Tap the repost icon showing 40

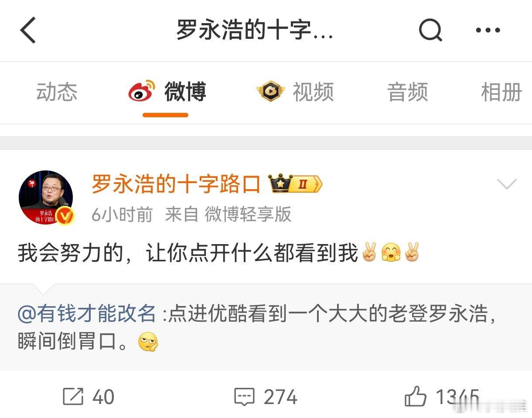tap(73, 397)
